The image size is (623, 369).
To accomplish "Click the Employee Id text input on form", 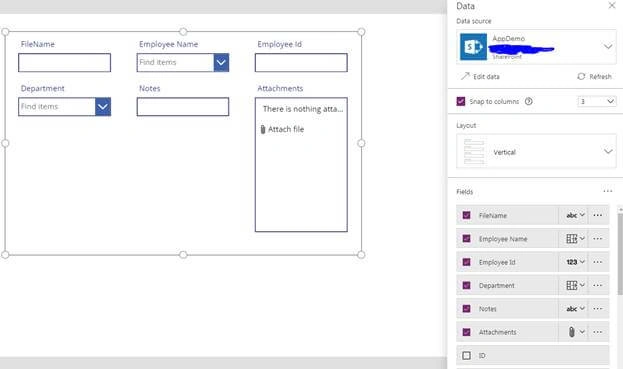I will click(x=301, y=63).
